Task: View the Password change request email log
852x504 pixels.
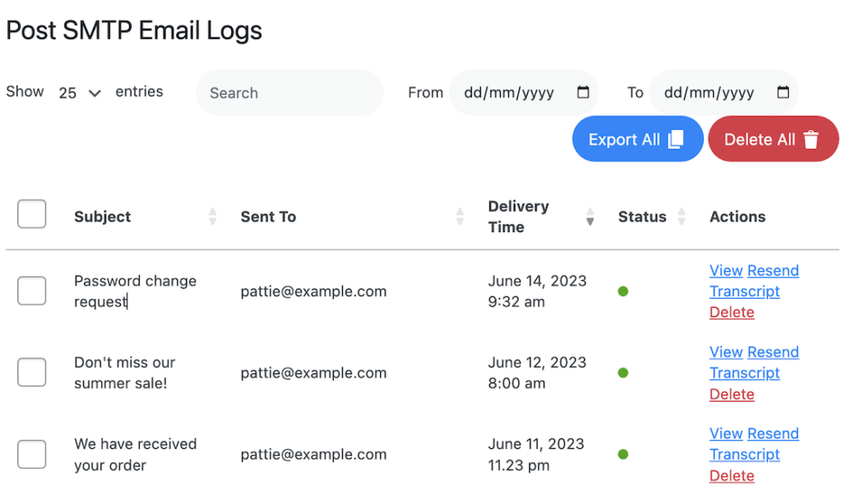Action: (x=726, y=270)
